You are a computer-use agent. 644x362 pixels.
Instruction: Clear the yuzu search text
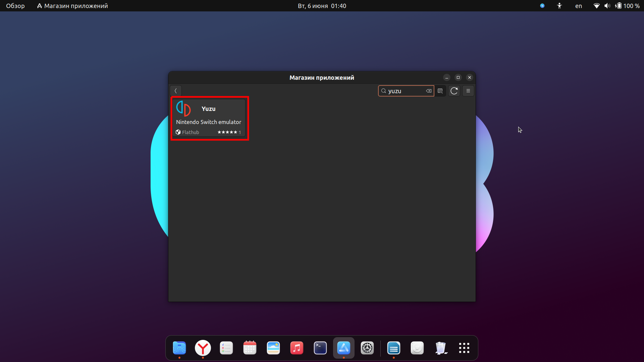tap(429, 91)
